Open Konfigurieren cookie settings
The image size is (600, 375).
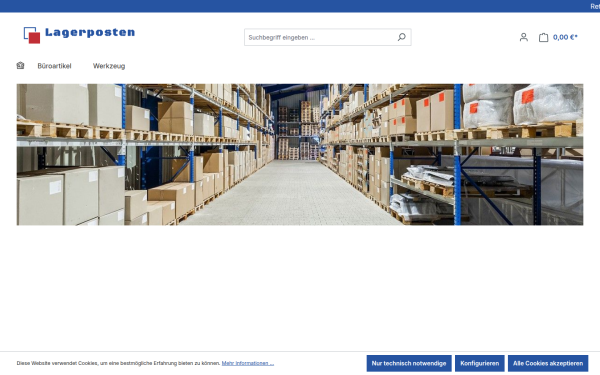(479, 363)
